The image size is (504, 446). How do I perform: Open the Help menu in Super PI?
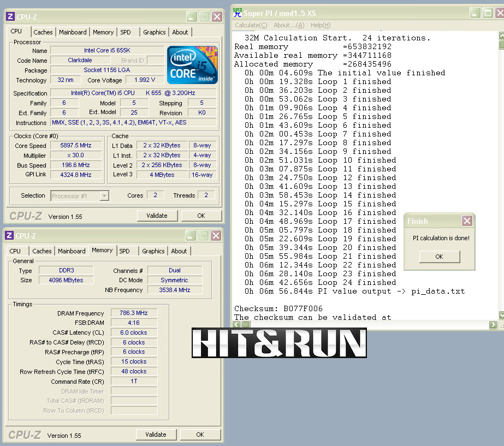pyautogui.click(x=320, y=25)
